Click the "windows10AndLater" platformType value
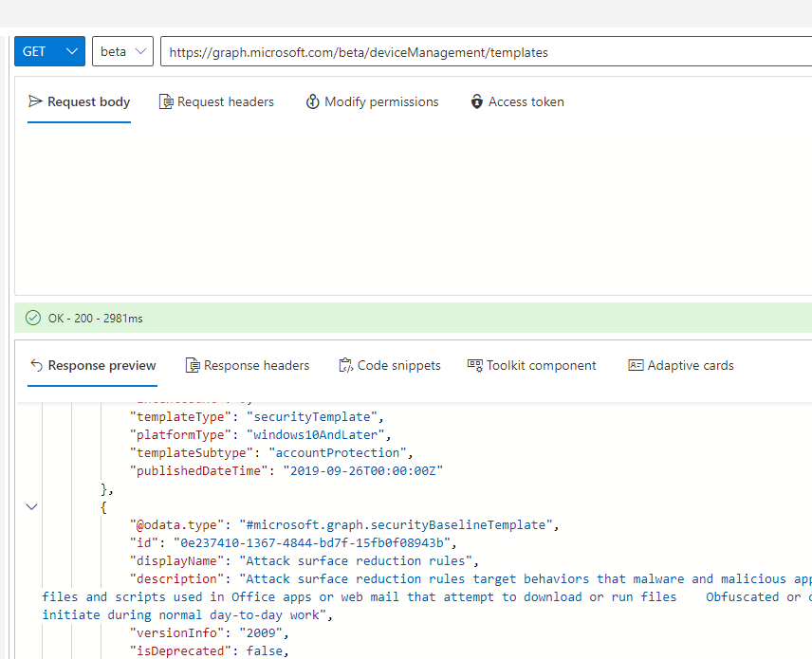The height and width of the screenshot is (659, 812). click(315, 435)
